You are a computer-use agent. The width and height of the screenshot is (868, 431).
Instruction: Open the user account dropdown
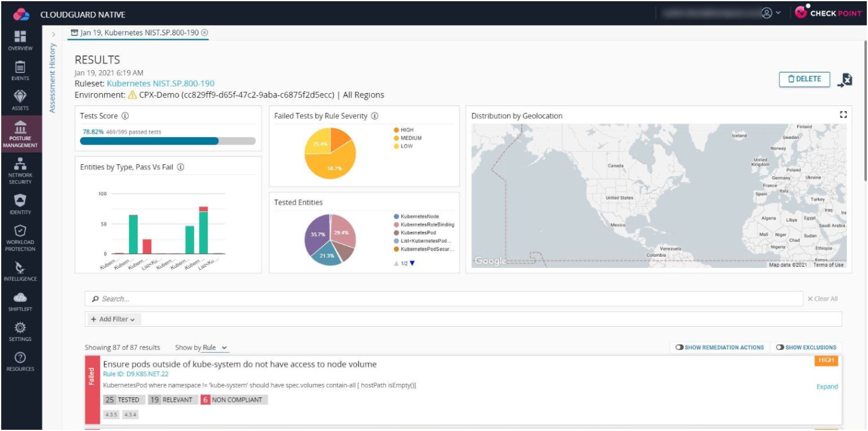click(x=771, y=12)
